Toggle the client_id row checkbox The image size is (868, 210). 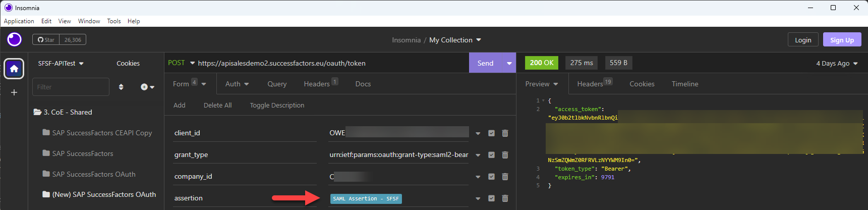click(x=491, y=133)
